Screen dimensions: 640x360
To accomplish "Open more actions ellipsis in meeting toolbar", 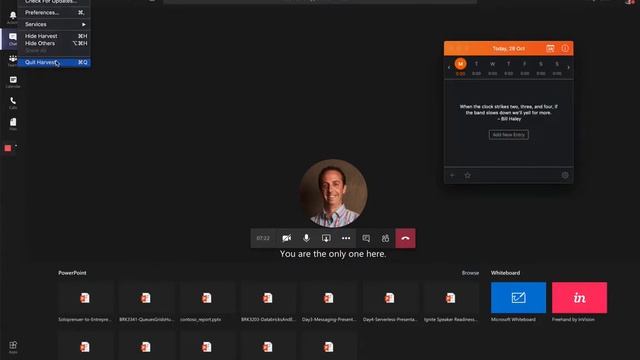I will tap(346, 238).
